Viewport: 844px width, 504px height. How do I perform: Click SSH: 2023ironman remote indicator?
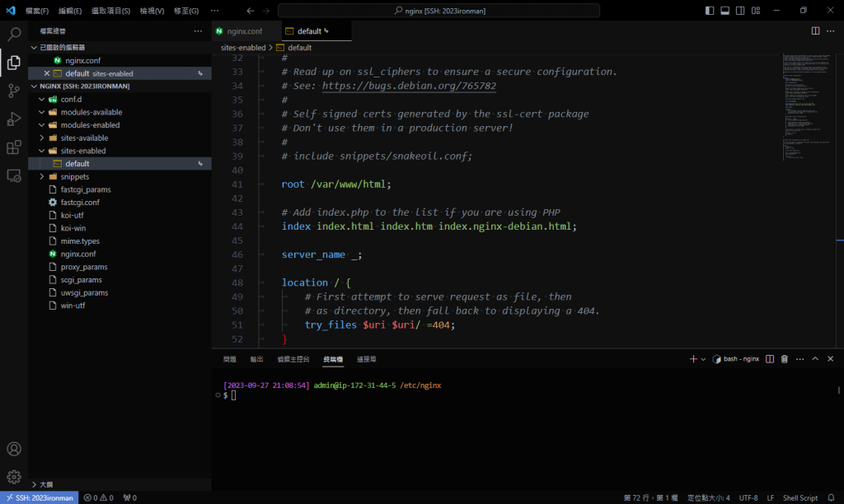pyautogui.click(x=40, y=497)
